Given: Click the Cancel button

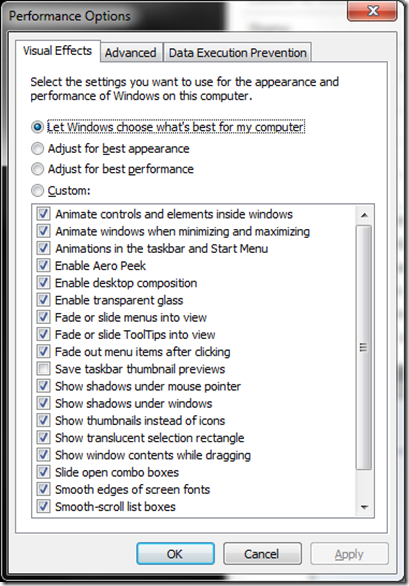Looking at the screenshot, I should point(262,553).
